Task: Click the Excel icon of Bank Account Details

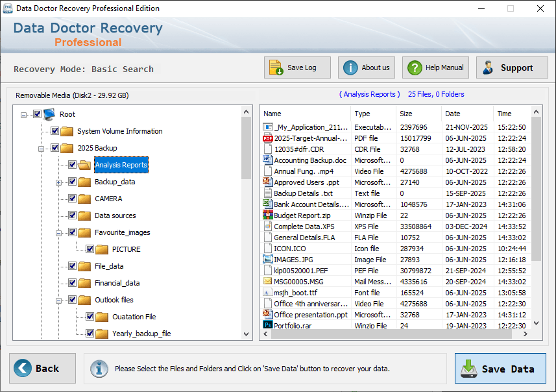Action: [268, 204]
